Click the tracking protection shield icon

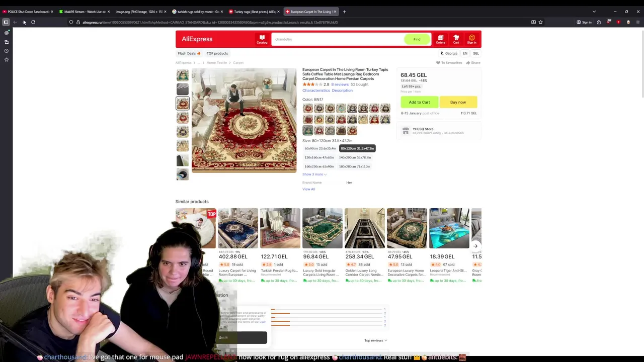point(71,22)
